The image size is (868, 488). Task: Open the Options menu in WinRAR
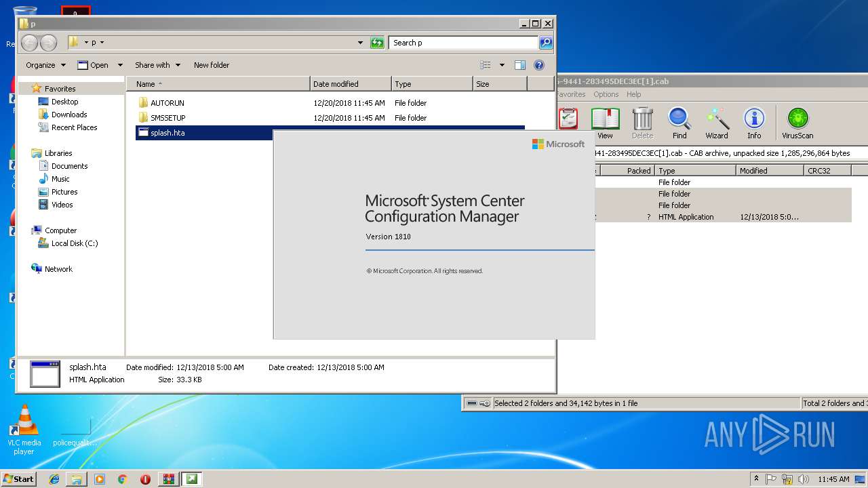[x=606, y=94]
